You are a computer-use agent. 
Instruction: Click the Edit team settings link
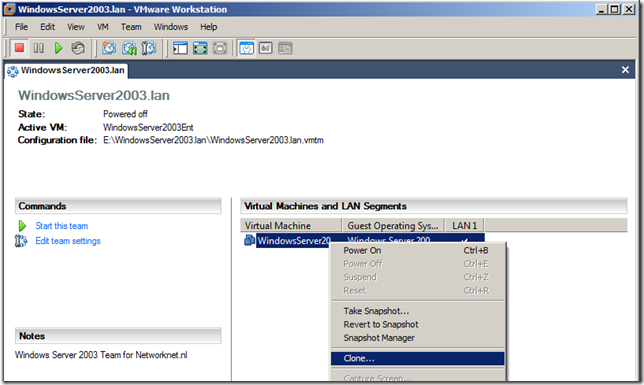click(x=68, y=241)
